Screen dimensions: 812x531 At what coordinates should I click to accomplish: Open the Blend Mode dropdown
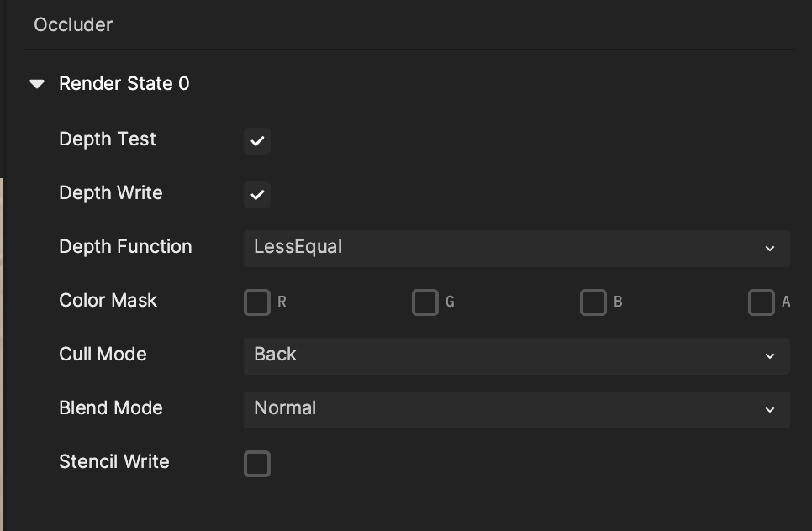(x=517, y=410)
